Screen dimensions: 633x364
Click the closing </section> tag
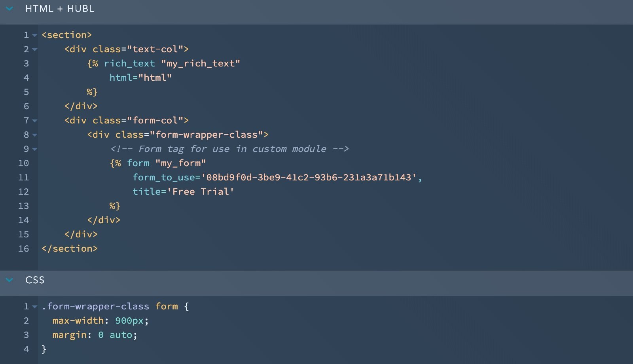pos(70,248)
